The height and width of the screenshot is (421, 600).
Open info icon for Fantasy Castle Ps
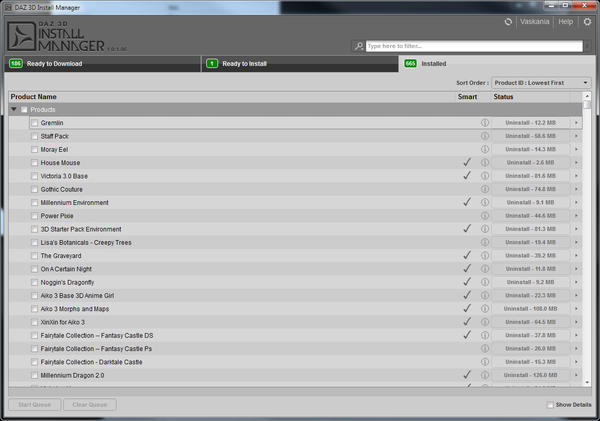pyautogui.click(x=485, y=348)
